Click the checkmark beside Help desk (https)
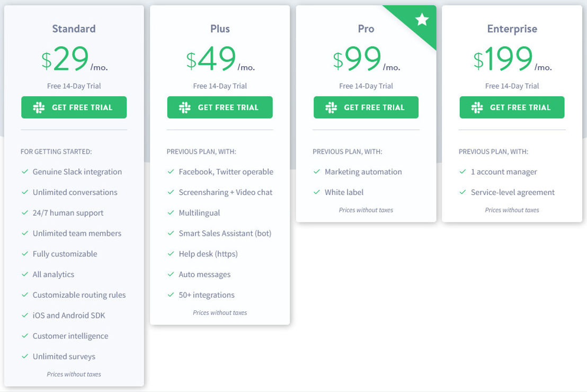Image resolution: width=587 pixels, height=392 pixels. (171, 254)
